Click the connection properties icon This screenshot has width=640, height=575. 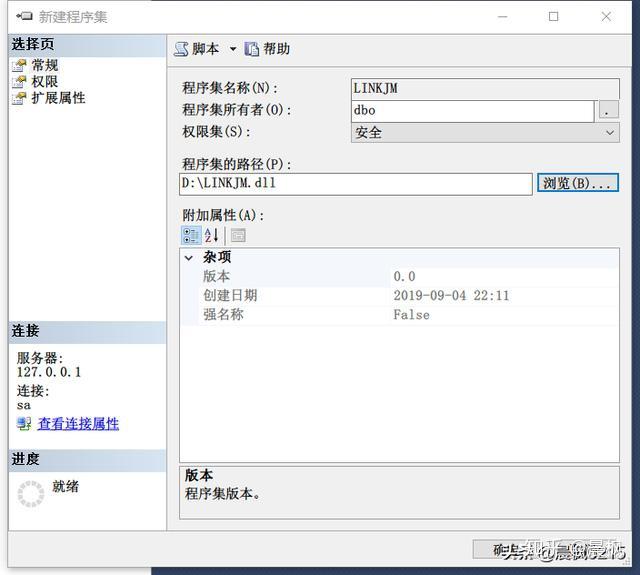24,424
